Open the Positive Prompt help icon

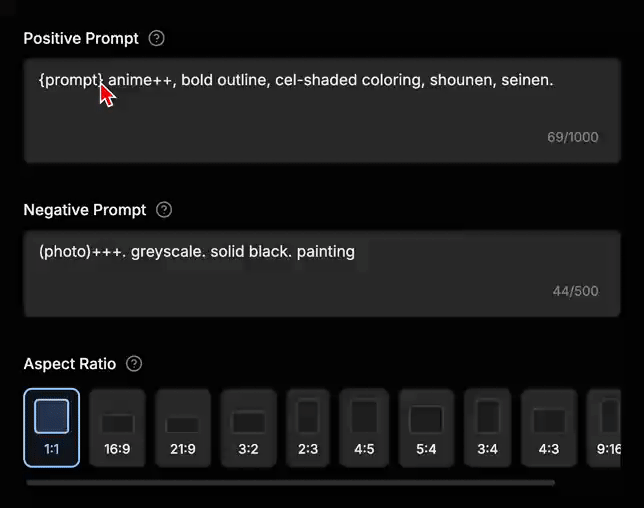coord(156,39)
